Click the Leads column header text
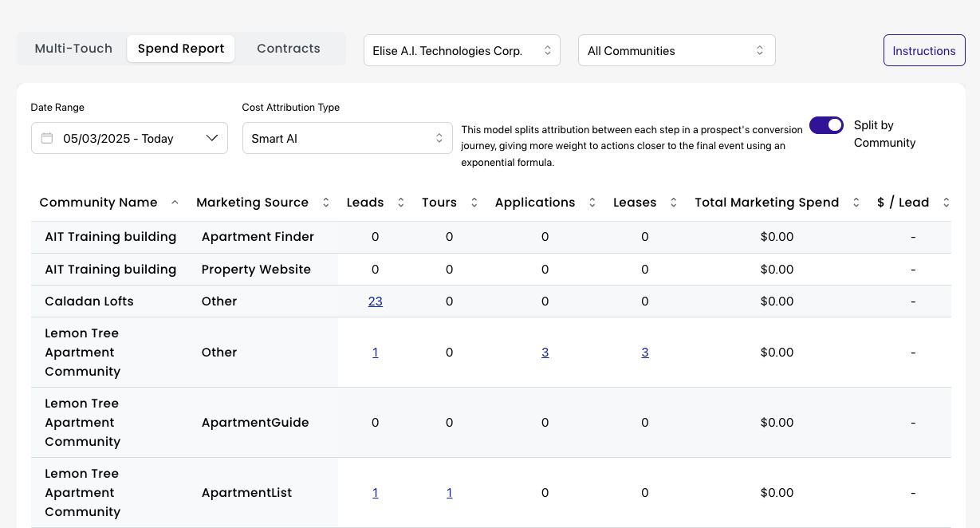Image resolution: width=980 pixels, height=528 pixels. pyautogui.click(x=365, y=203)
